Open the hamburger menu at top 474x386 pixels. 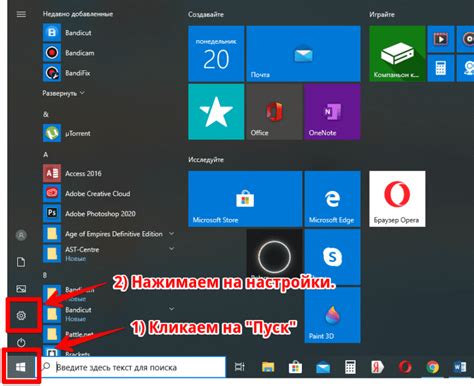21,14
